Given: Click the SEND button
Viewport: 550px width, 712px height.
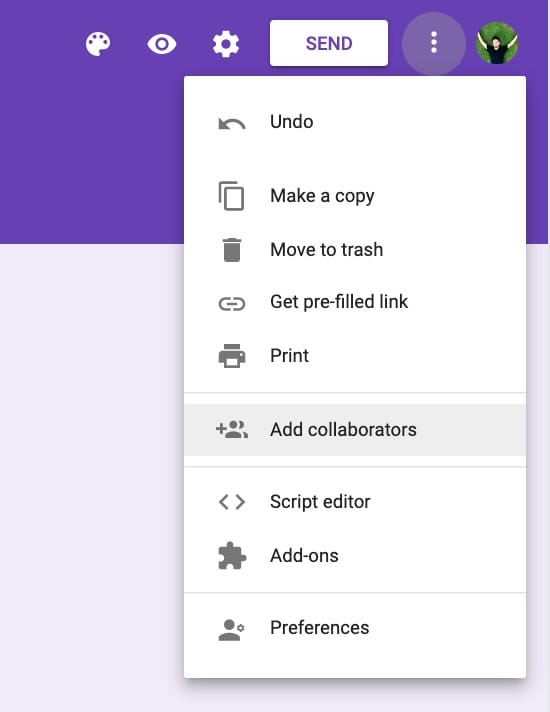Looking at the screenshot, I should (x=329, y=43).
